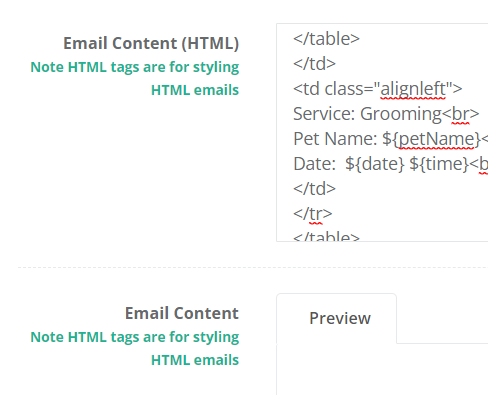Click the word 'Grooming' in the HTML editor
488x395 pixels.
point(401,114)
